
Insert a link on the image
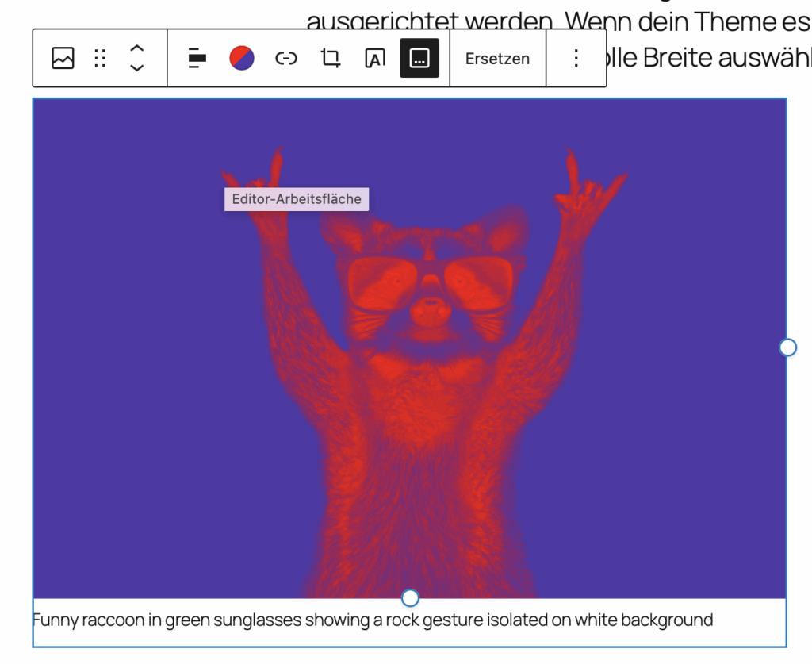coord(285,58)
